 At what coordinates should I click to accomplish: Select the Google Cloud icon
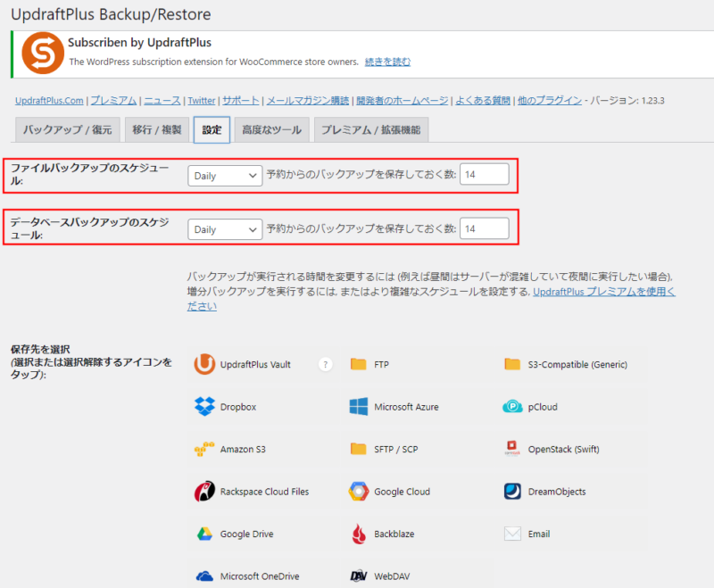tap(359, 492)
